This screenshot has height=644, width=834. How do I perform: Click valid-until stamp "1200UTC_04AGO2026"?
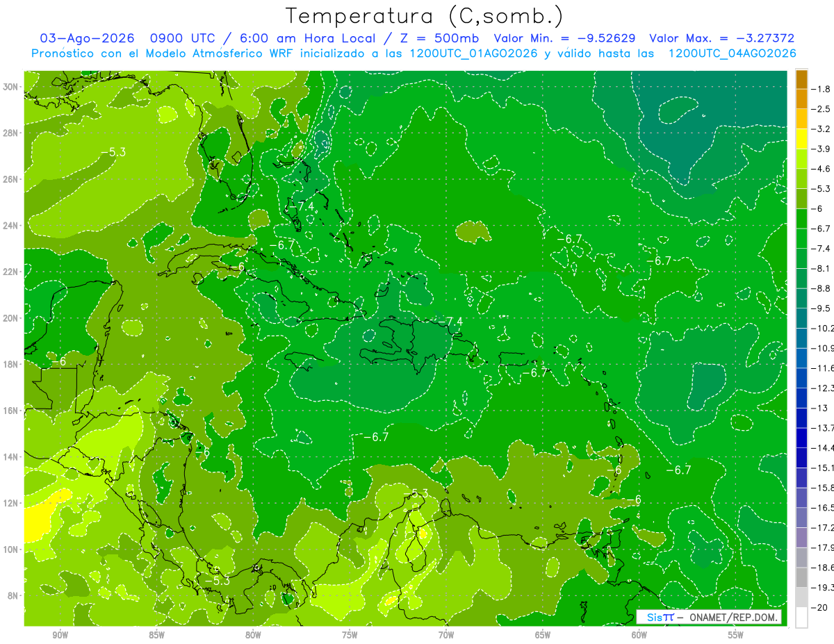(x=732, y=53)
